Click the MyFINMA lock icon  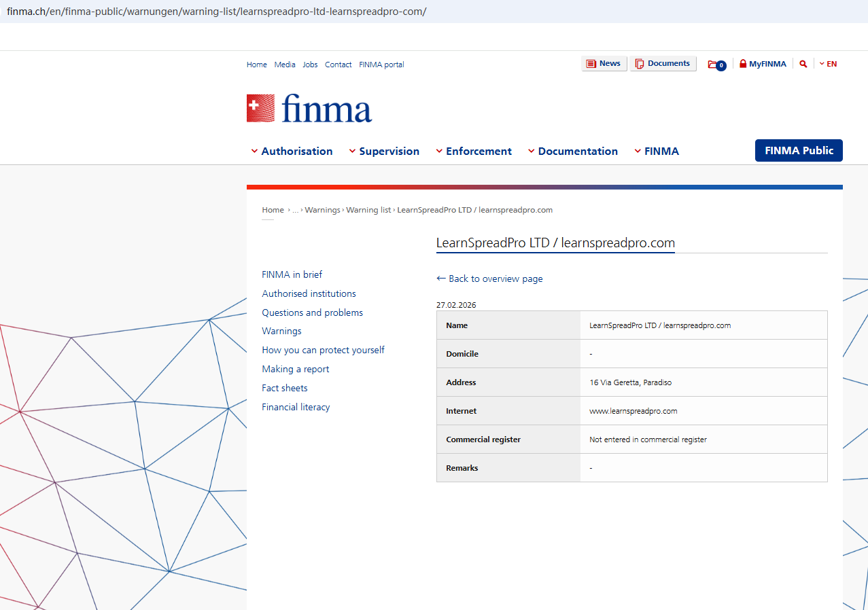(x=743, y=64)
